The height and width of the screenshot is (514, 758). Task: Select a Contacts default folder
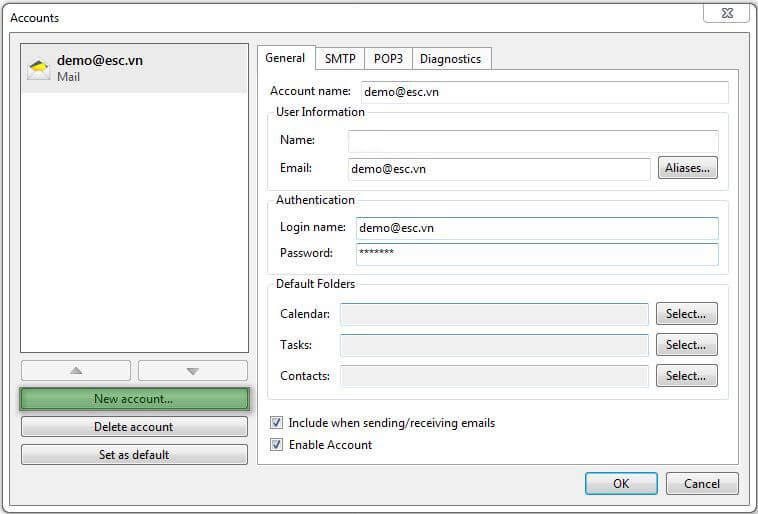(x=686, y=376)
